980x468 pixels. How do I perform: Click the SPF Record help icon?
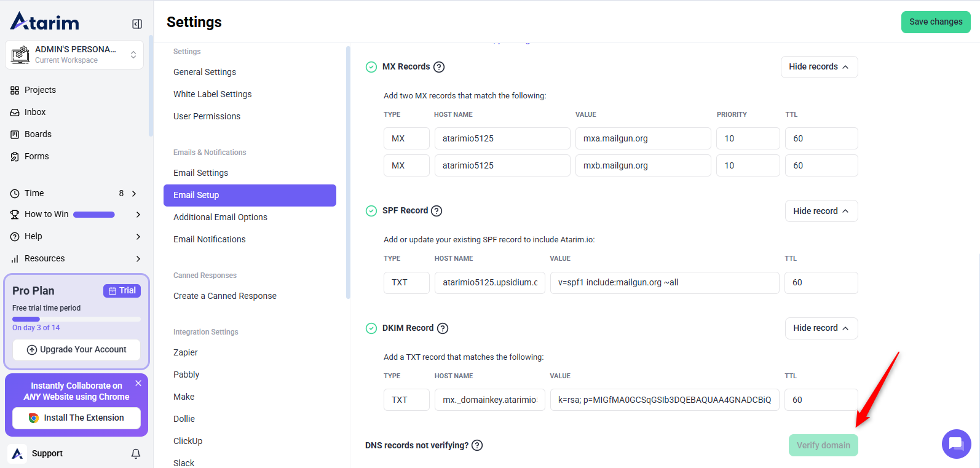point(437,211)
